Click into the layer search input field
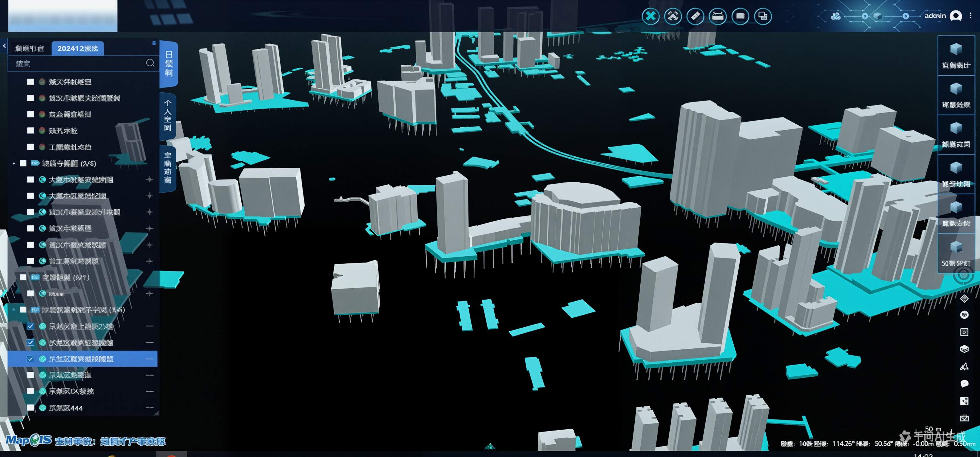Screen dimensions: 980x457 point(76,64)
